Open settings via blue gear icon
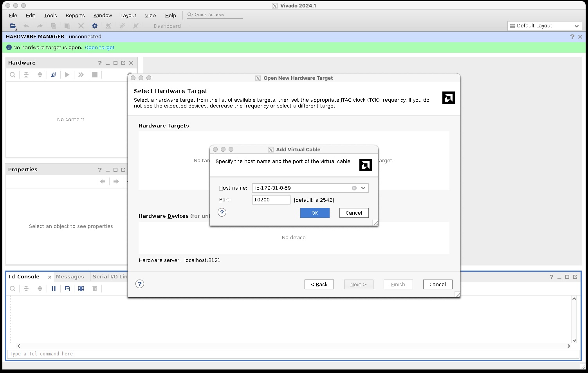588x373 pixels. tap(95, 26)
